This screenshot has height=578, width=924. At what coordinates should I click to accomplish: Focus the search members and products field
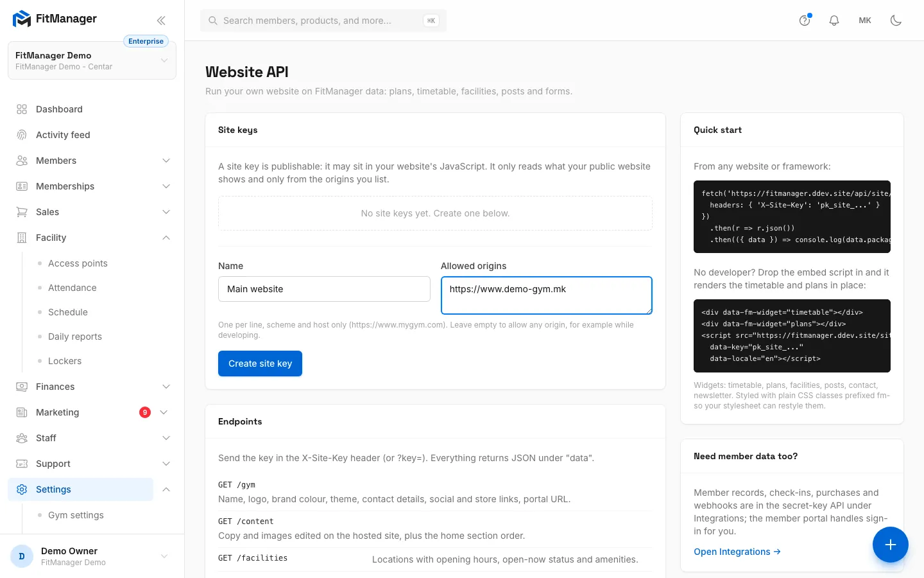click(x=323, y=21)
